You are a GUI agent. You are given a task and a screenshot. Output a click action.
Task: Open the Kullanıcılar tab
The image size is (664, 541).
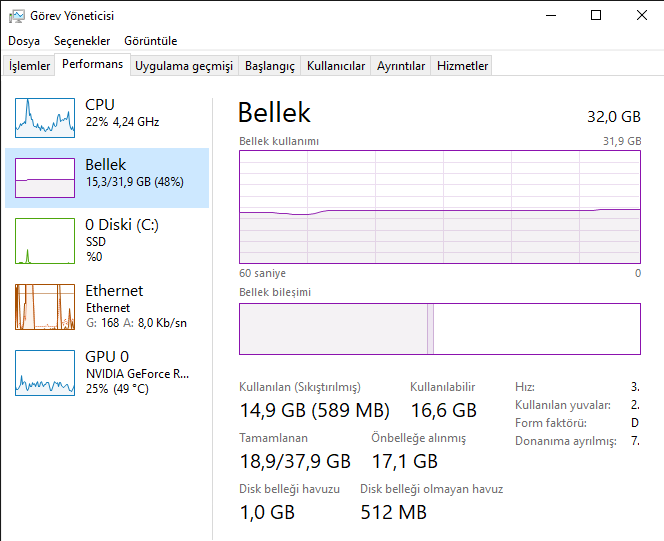[x=336, y=66]
